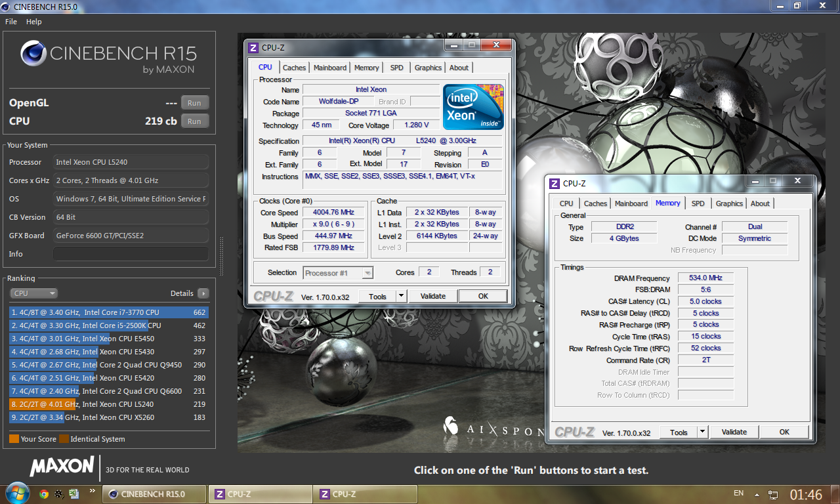
Task: Open the SPD tab in CPU-Z CPU window
Action: click(396, 68)
